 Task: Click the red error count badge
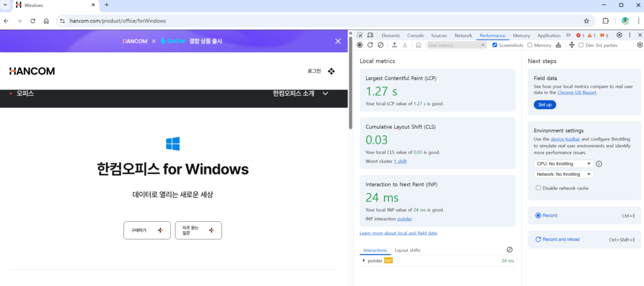[x=580, y=35]
